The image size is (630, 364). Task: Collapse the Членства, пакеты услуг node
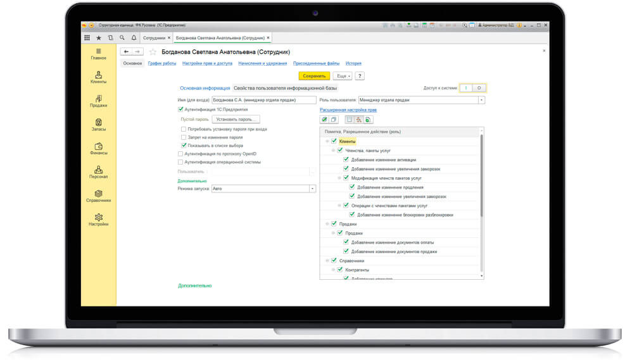point(334,151)
